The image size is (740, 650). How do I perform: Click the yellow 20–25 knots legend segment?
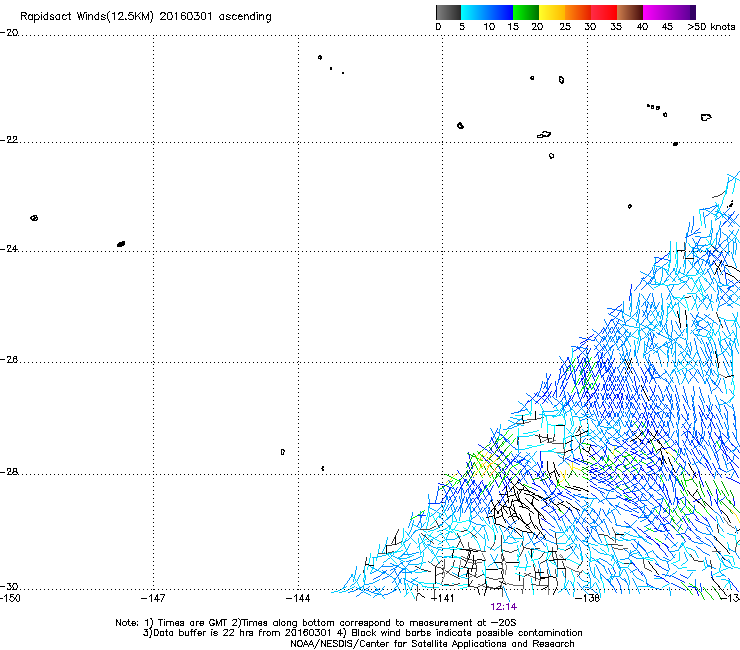point(552,12)
